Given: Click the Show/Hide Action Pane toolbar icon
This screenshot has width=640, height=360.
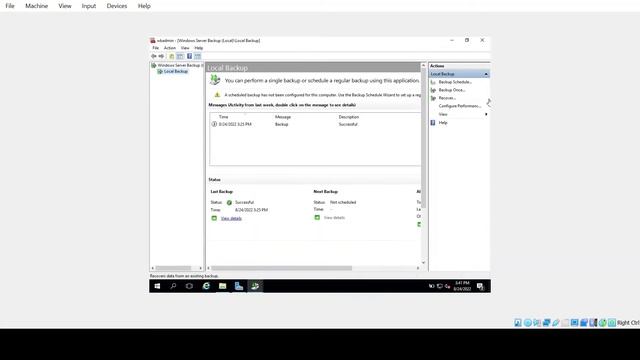Looking at the screenshot, I should [198, 56].
